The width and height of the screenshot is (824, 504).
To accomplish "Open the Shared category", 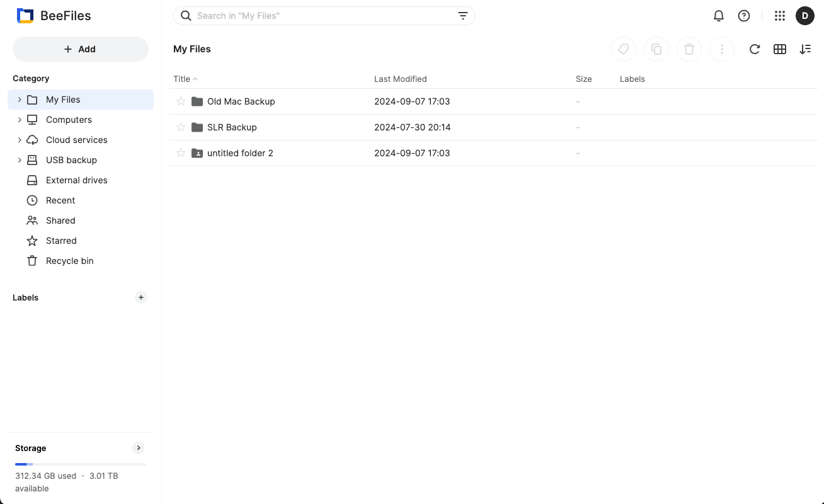I will [81, 220].
